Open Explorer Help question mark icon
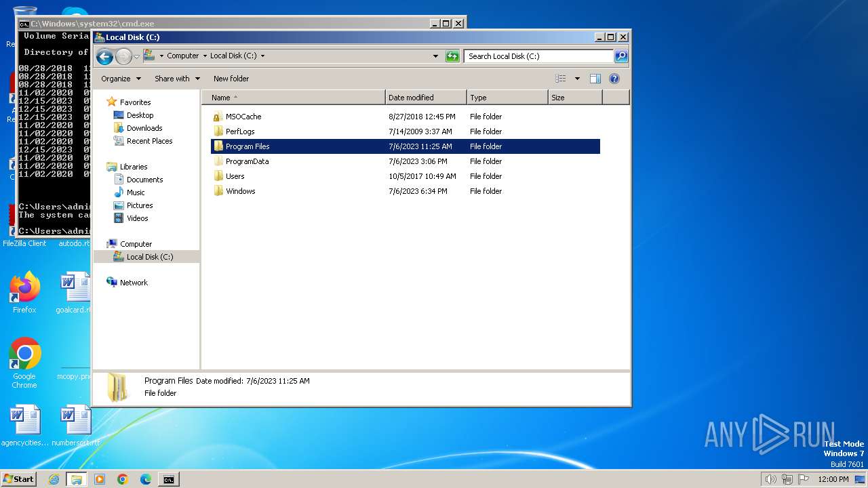The height and width of the screenshot is (488, 868). (x=614, y=79)
